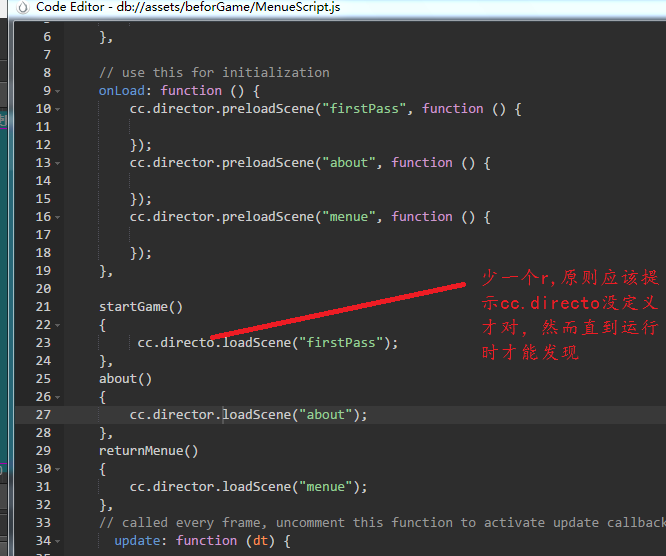This screenshot has height=556, width=666.
Task: Click preloadScene on line 16
Action: (x=268, y=217)
